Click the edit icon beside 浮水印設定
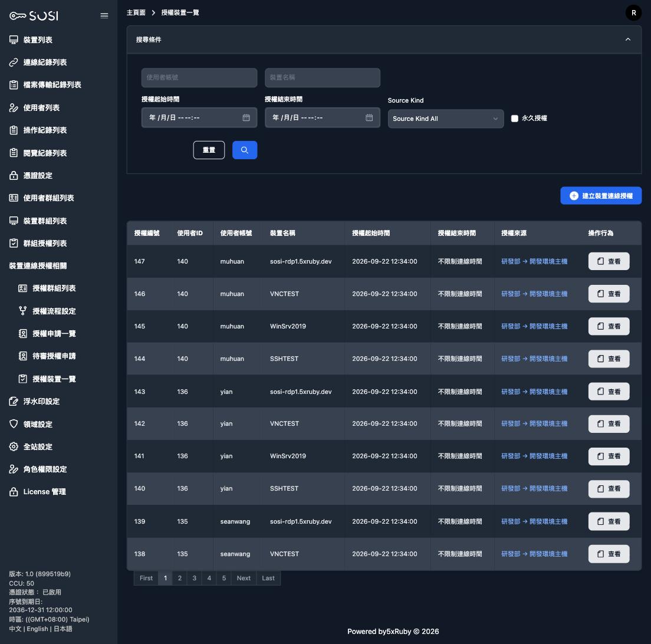651x644 pixels. [x=14, y=402]
